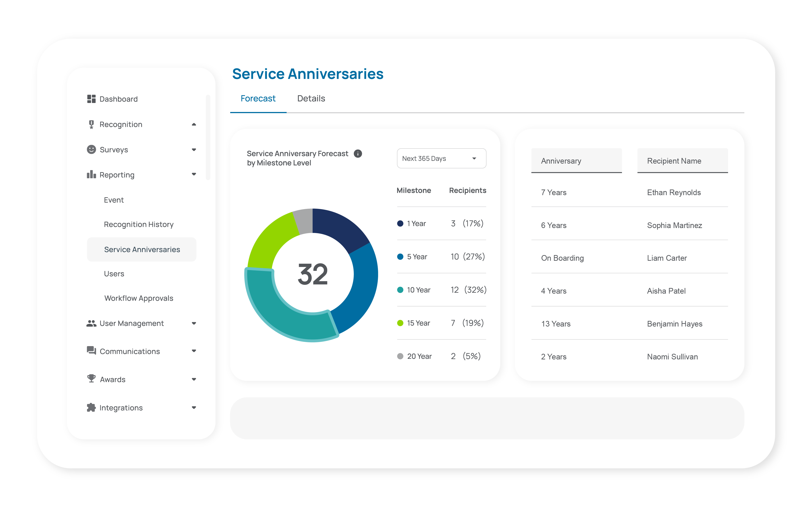Click the forecast info icon
The height and width of the screenshot is (507, 812).
click(358, 154)
